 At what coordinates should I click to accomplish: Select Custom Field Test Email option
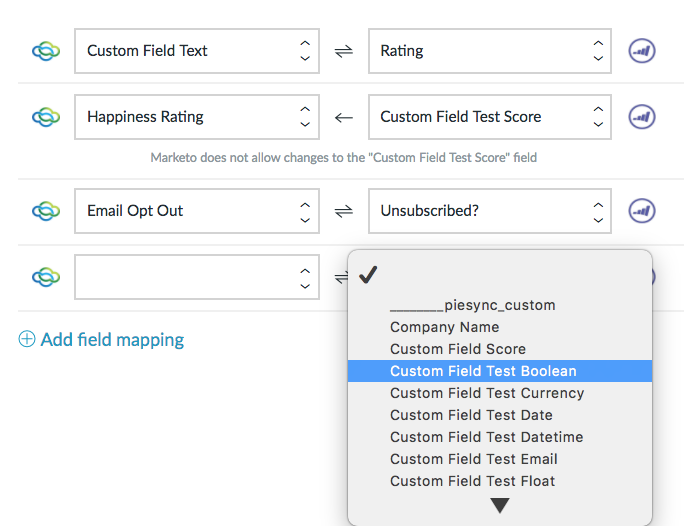(473, 459)
